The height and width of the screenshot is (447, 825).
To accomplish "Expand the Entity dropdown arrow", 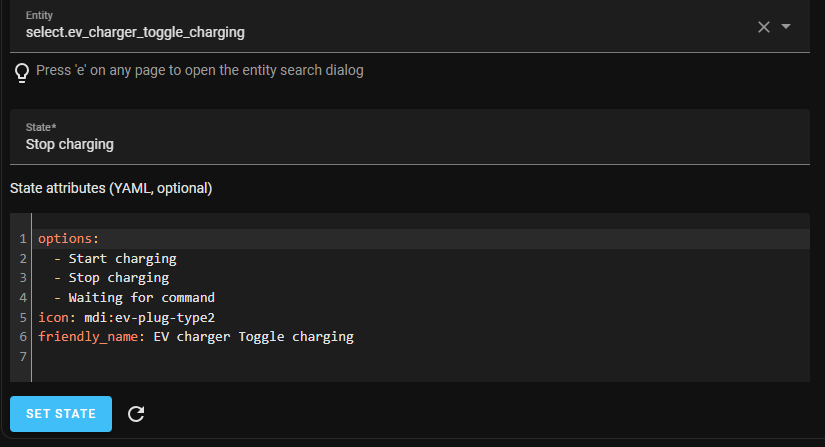I will 786,26.
